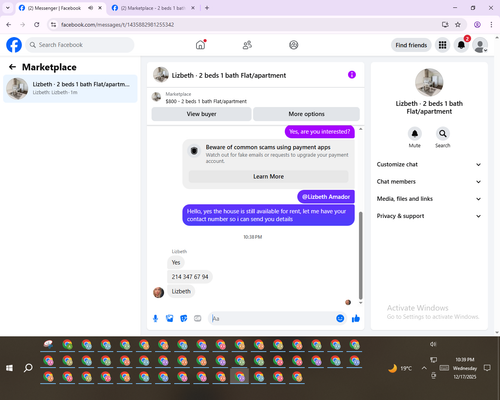Focus the Search Facebook field

point(80,45)
